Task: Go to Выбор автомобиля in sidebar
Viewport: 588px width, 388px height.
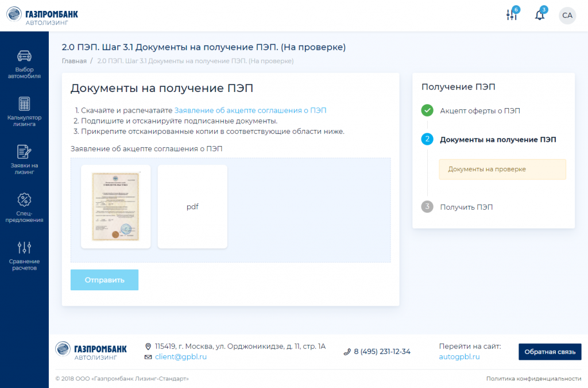Action: 24,64
